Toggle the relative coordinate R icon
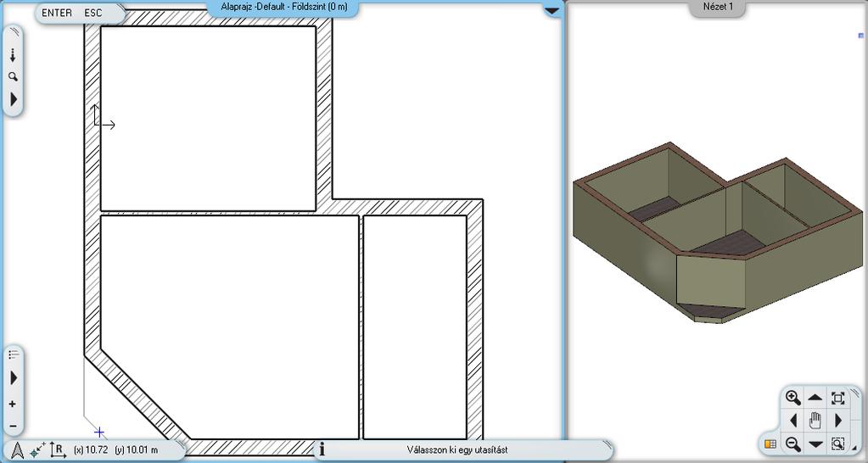This screenshot has height=463, width=868. 59,449
